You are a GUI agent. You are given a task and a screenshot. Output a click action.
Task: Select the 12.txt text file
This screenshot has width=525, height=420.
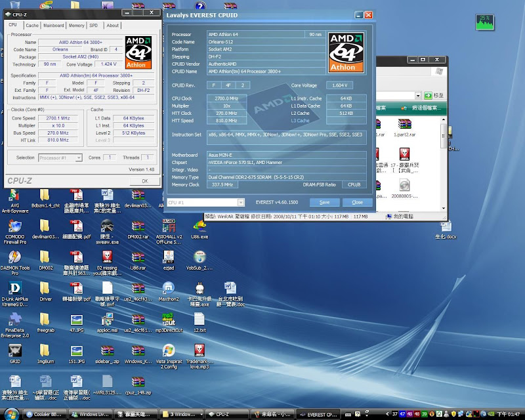(x=199, y=323)
